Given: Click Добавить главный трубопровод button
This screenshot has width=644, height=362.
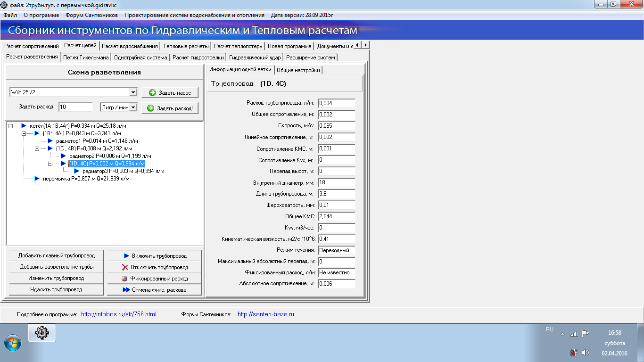Looking at the screenshot, I should (x=57, y=255).
